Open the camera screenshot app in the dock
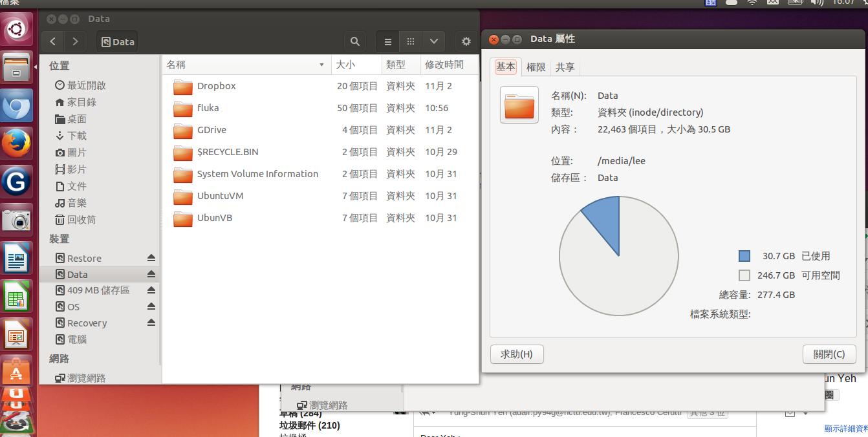This screenshot has height=437, width=868. (x=16, y=220)
